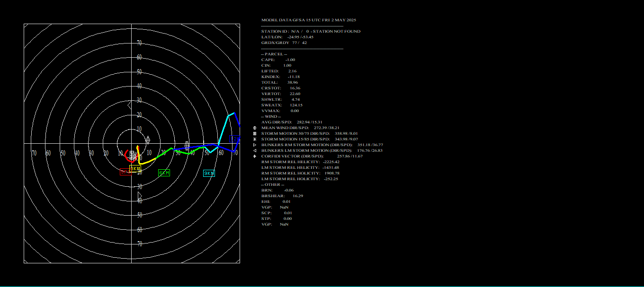The image size is (644, 287).
Task: Click the STATION ID row
Action: pyautogui.click(x=311, y=31)
